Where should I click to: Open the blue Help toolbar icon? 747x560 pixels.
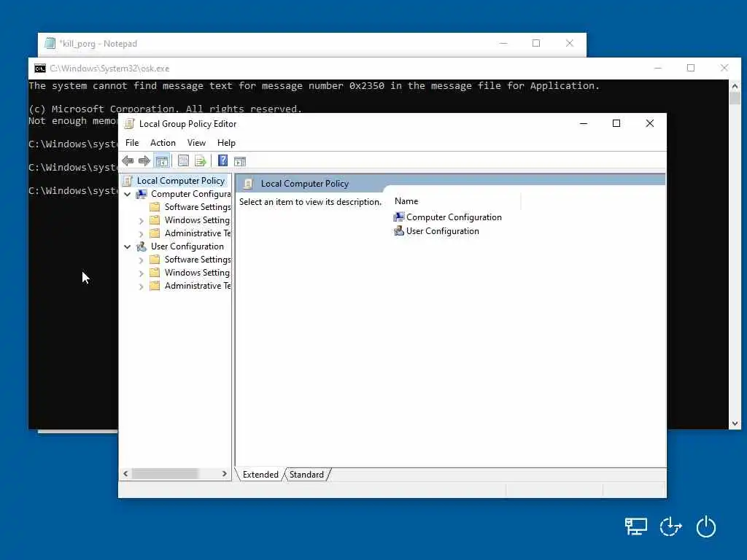(x=222, y=161)
